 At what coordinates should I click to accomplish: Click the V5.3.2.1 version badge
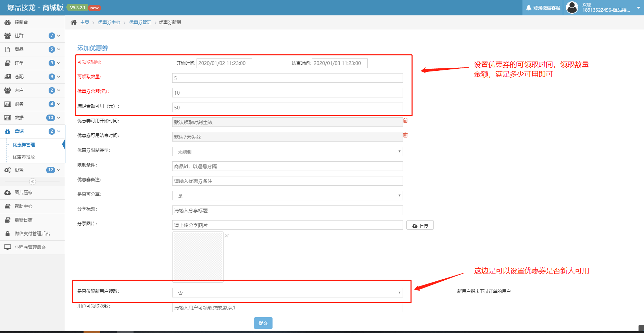[77, 8]
